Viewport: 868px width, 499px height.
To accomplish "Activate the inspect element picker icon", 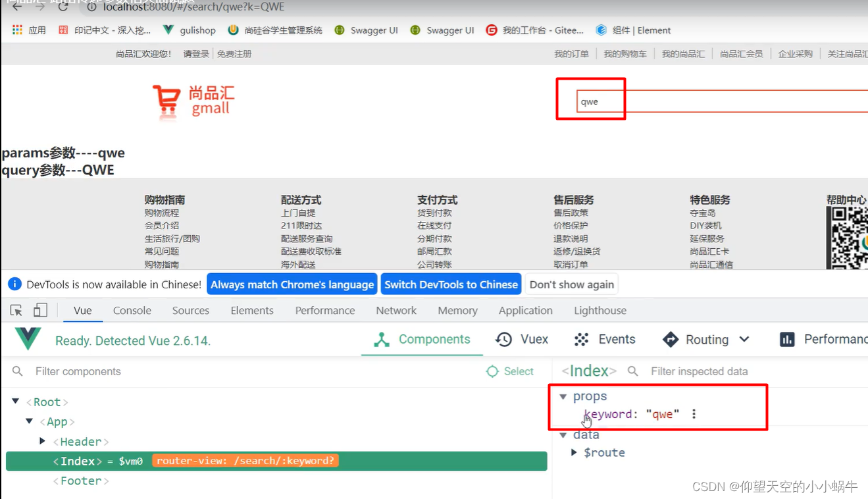I will (x=16, y=310).
